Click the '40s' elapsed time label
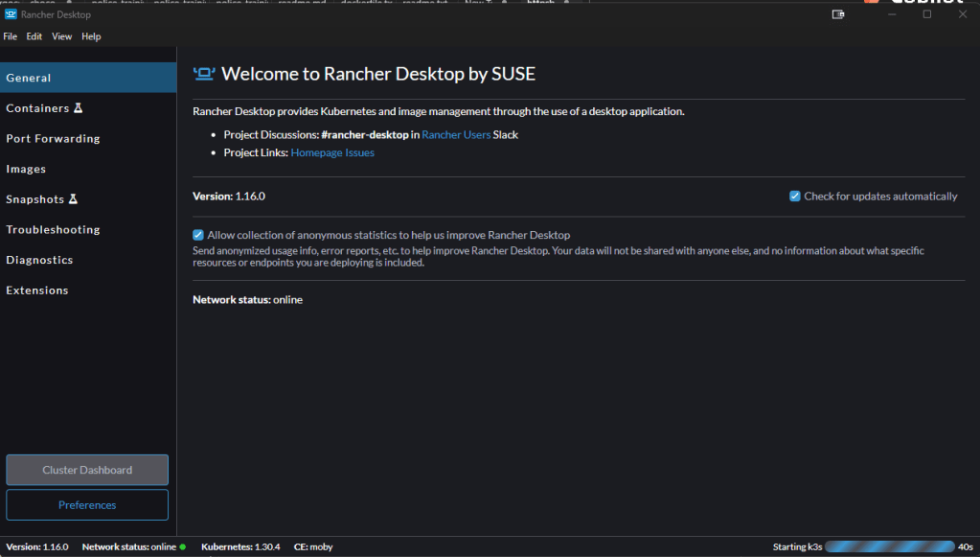The height and width of the screenshot is (557, 980). click(965, 547)
